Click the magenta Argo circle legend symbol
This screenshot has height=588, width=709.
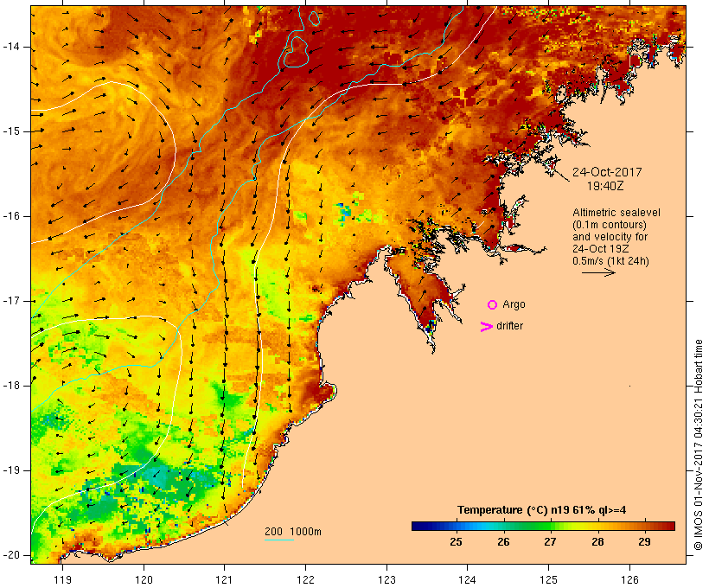point(493,305)
